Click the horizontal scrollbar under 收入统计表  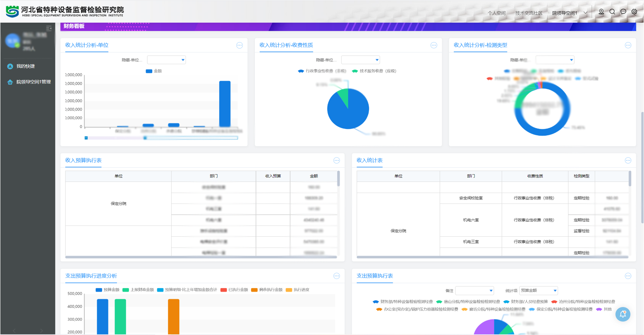[x=493, y=257]
